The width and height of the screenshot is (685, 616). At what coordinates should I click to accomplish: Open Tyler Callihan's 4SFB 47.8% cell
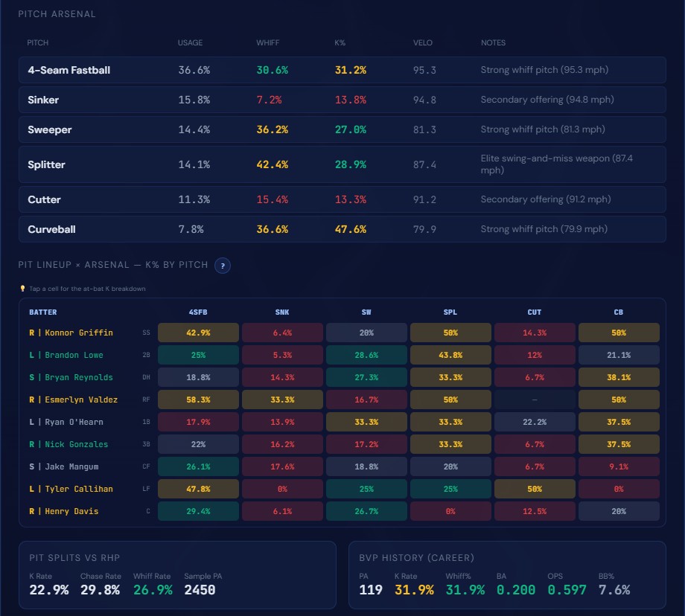click(x=198, y=489)
